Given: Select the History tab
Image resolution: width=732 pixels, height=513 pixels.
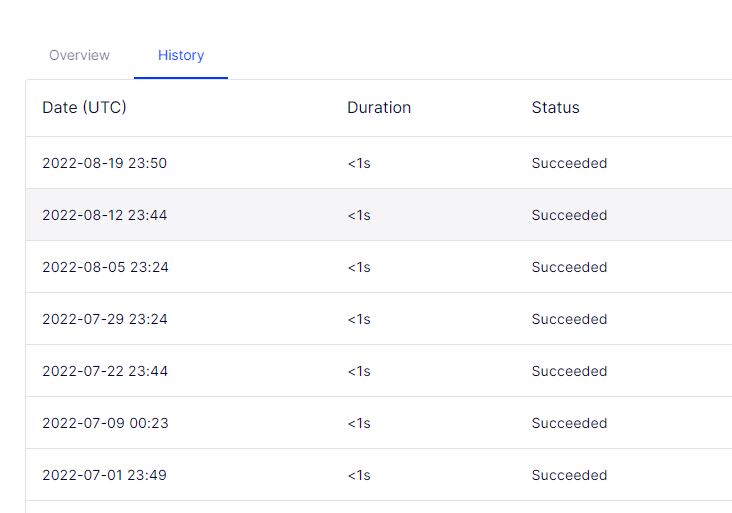Looking at the screenshot, I should tap(181, 55).
